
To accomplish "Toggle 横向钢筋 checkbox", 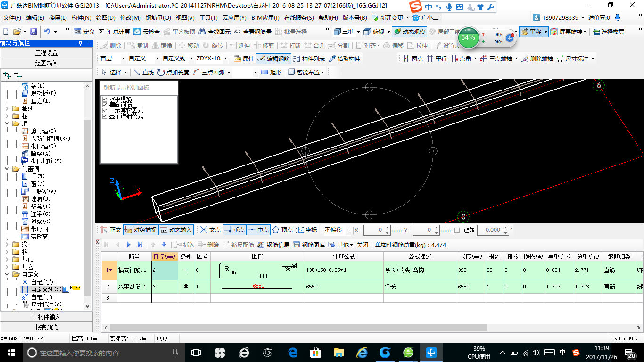I will point(105,105).
